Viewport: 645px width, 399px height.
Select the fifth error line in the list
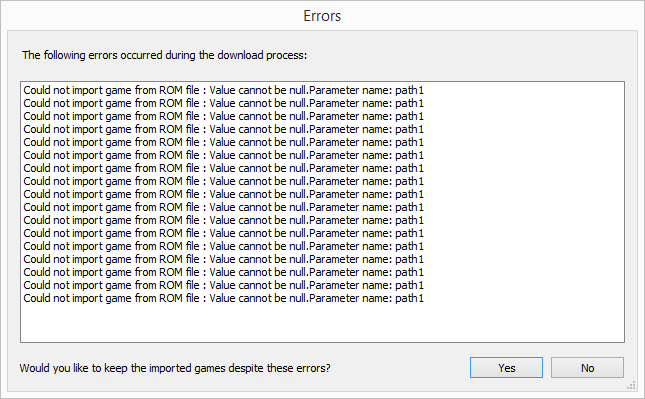click(x=223, y=142)
